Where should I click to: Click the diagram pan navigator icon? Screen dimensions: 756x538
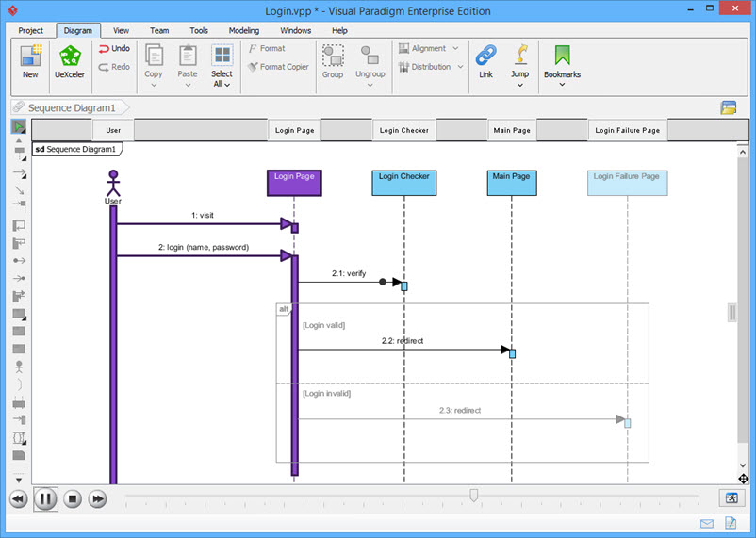point(743,479)
